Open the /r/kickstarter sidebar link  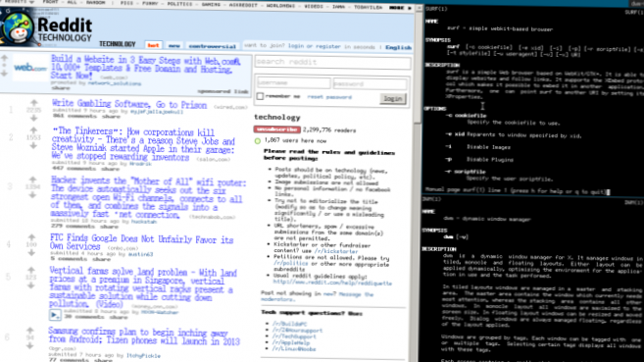(x=336, y=250)
